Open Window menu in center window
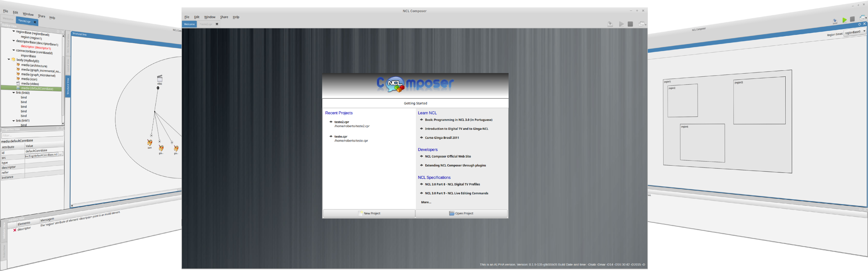Viewport: 868px width, 271px height. (x=209, y=17)
